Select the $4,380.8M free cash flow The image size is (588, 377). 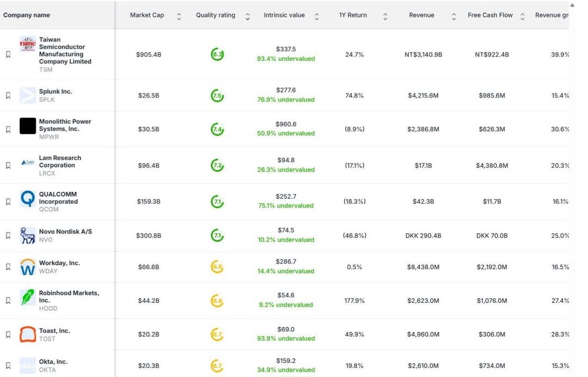tap(492, 166)
